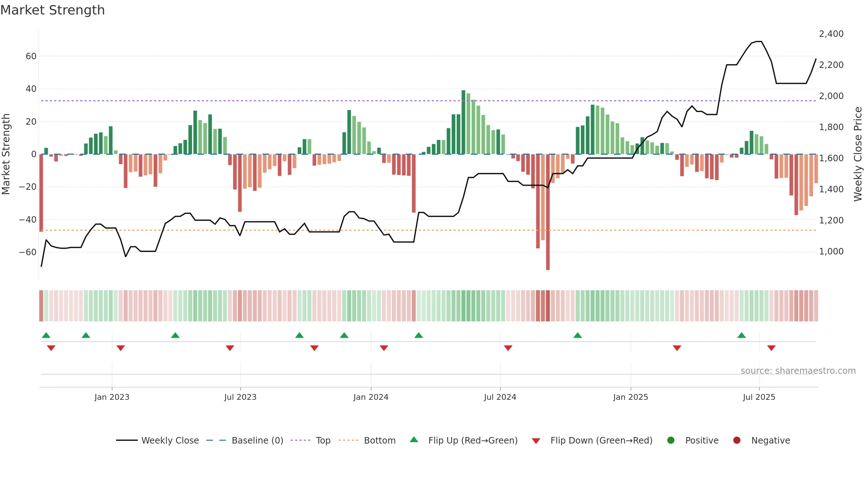Click the flip-down marker just before Jul 2023
868x488 pixels.
click(230, 348)
